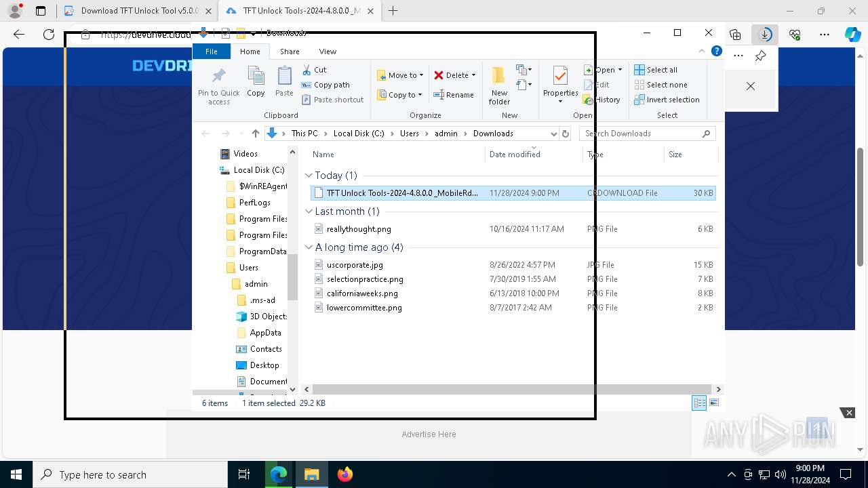Click Local Disk (C:) in address path
Image resolution: width=868 pixels, height=488 pixels.
359,134
